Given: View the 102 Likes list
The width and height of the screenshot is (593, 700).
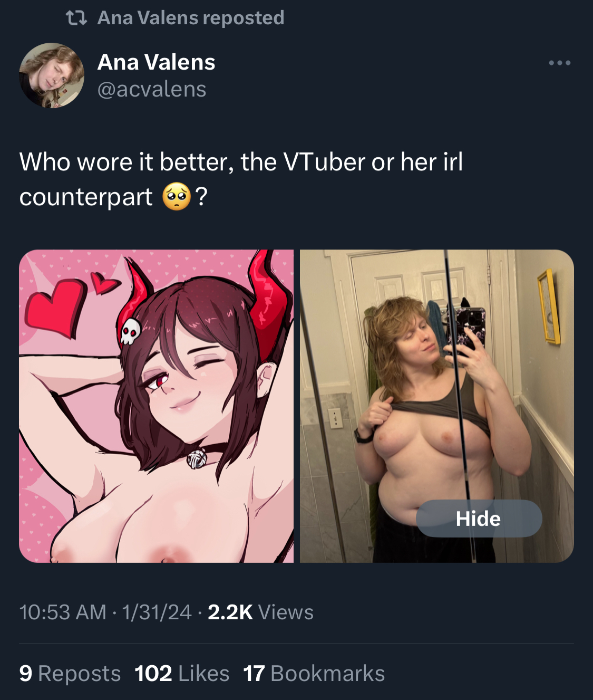Looking at the screenshot, I should click(x=182, y=674).
